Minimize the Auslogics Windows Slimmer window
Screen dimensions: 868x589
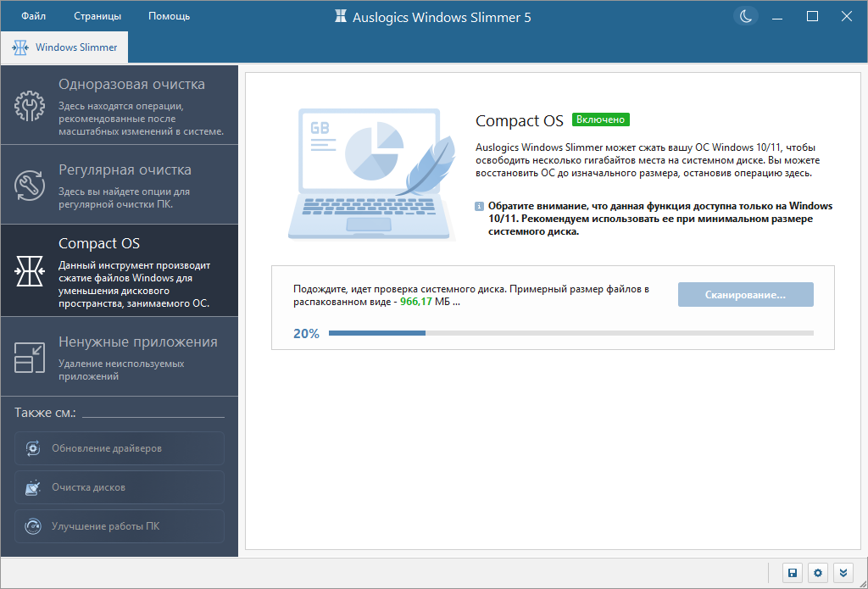pos(778,17)
